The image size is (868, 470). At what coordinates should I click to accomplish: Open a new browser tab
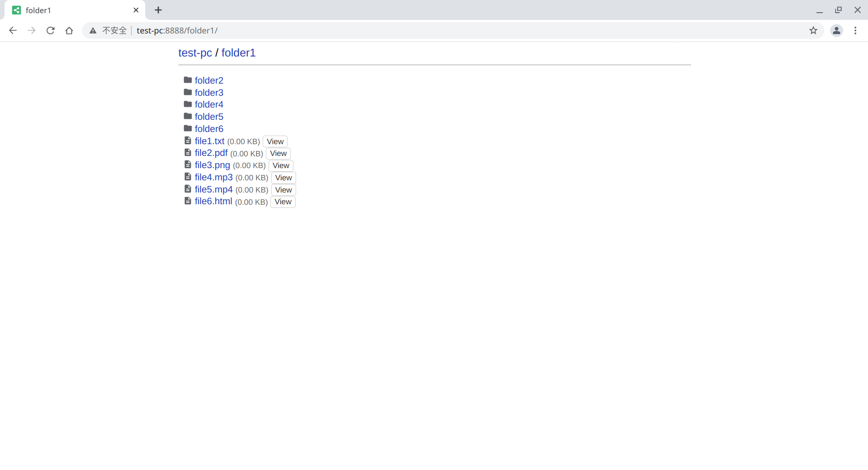click(158, 10)
